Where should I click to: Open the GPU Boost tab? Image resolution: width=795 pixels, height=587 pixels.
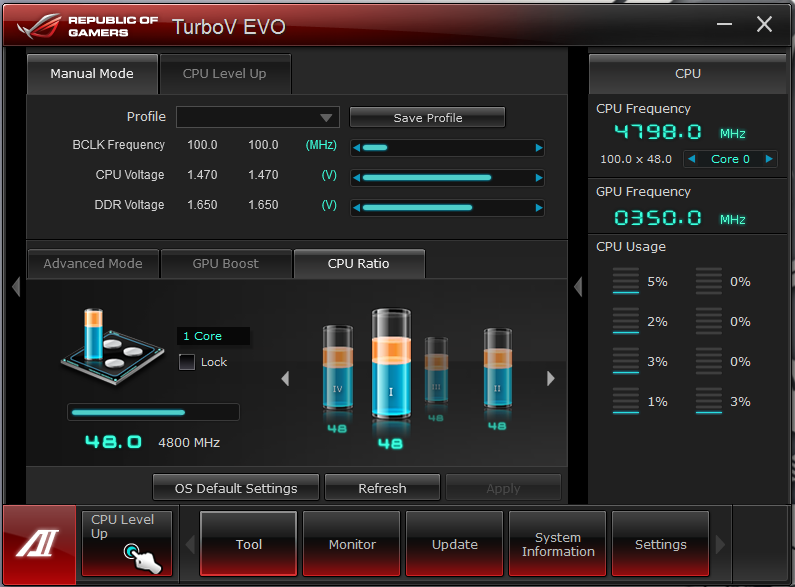[226, 264]
